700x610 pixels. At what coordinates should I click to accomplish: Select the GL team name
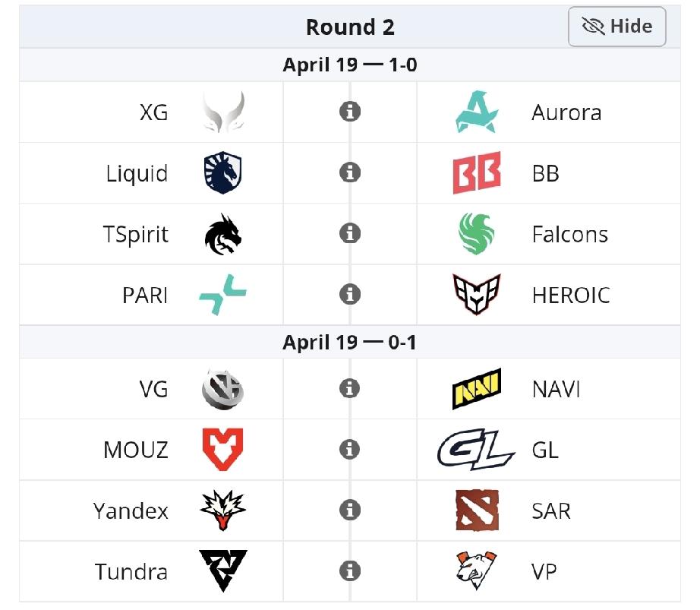click(x=545, y=450)
